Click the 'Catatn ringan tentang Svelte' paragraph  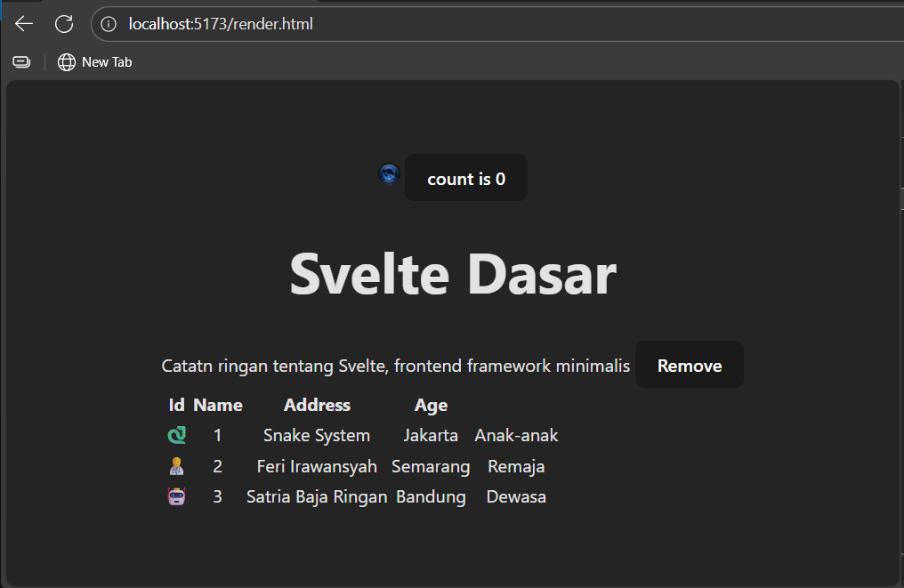pyautogui.click(x=395, y=366)
